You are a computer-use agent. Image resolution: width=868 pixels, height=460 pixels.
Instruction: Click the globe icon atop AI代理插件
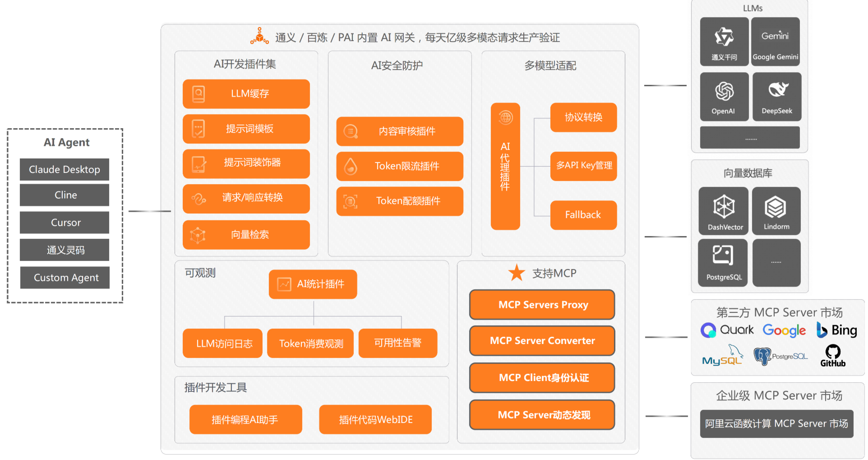tap(506, 117)
